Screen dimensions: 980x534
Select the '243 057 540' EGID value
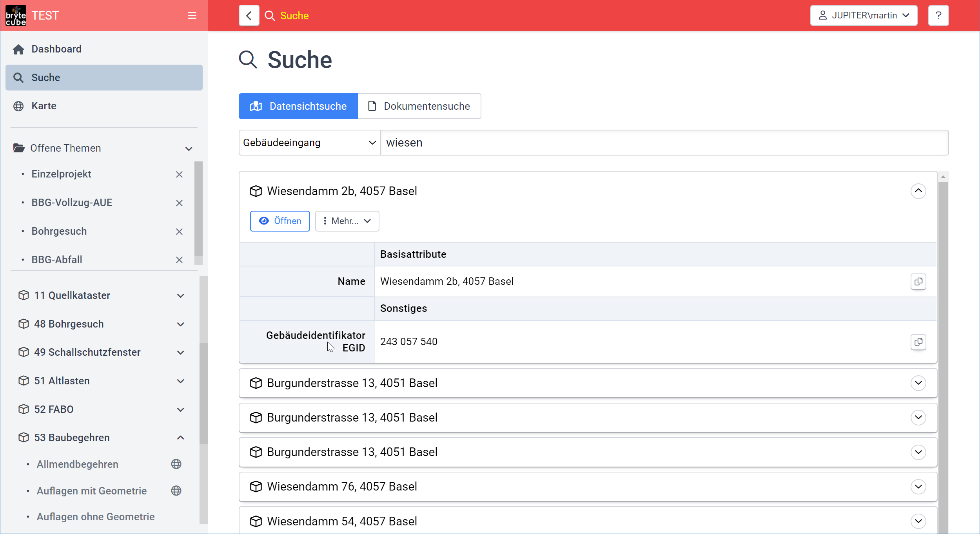point(408,342)
